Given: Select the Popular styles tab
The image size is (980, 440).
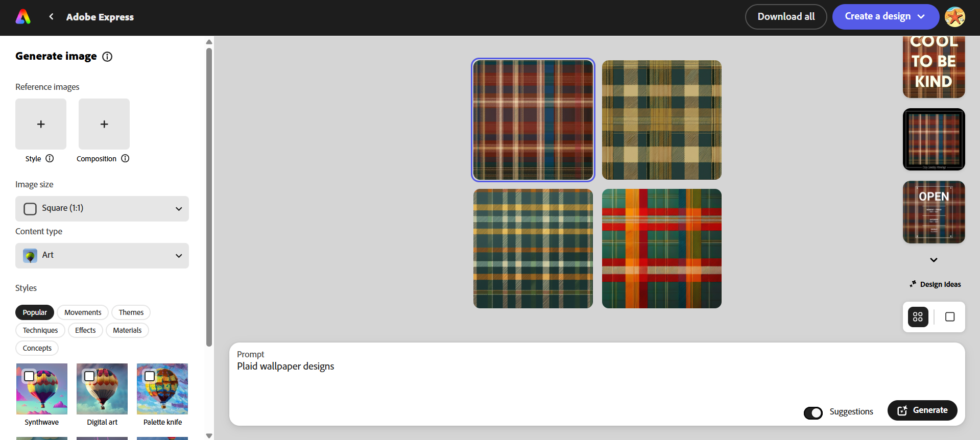Looking at the screenshot, I should click(35, 312).
